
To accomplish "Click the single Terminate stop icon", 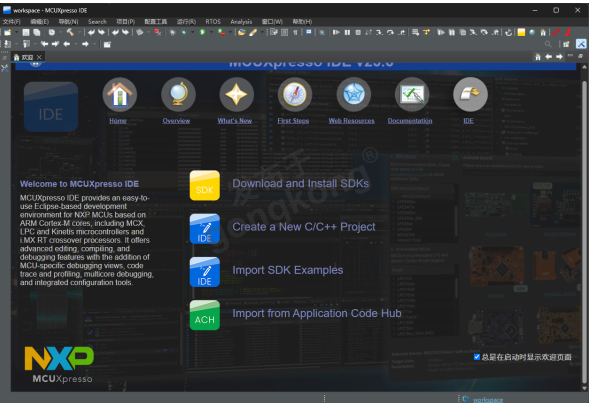I will click(x=358, y=33).
